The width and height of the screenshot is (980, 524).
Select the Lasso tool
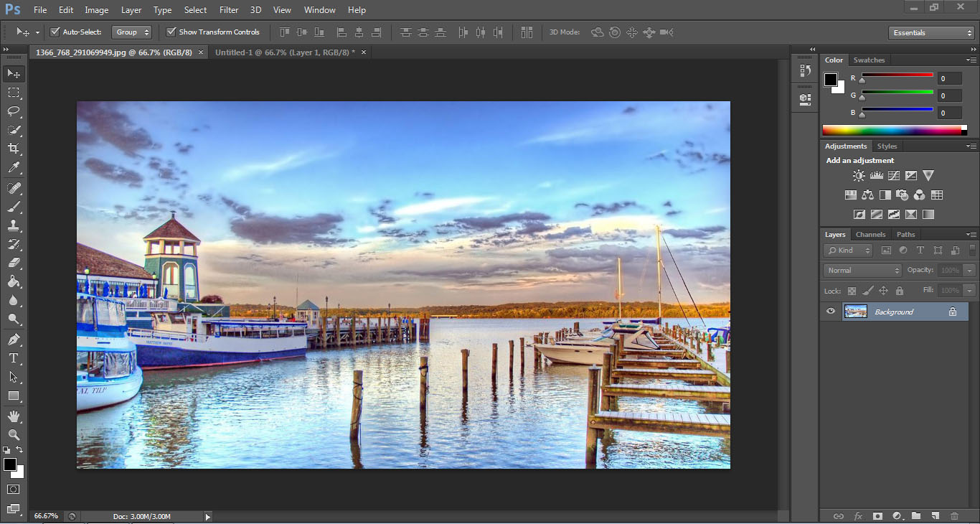(x=14, y=111)
